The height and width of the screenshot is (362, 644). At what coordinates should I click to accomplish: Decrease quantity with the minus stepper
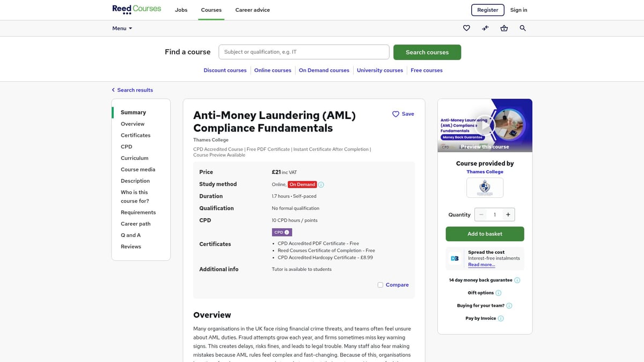click(x=481, y=215)
